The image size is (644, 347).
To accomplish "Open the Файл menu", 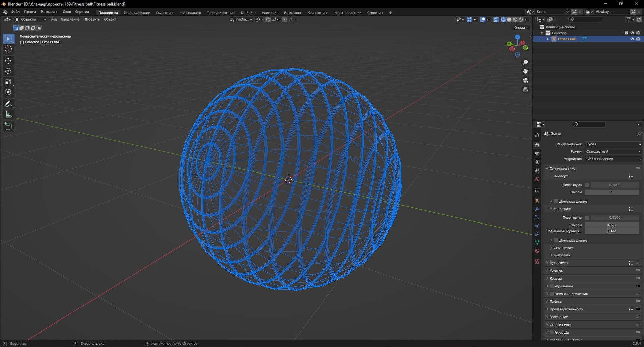I will (15, 12).
